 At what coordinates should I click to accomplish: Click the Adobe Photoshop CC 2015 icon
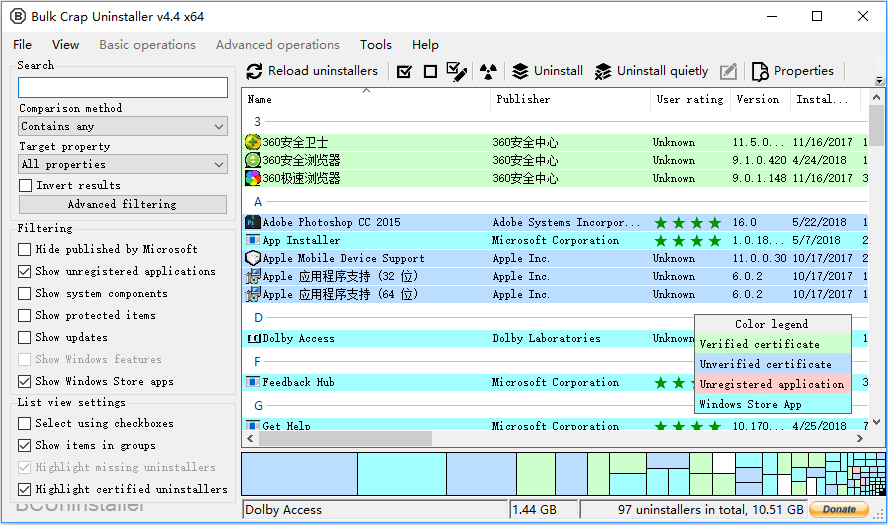(x=253, y=222)
